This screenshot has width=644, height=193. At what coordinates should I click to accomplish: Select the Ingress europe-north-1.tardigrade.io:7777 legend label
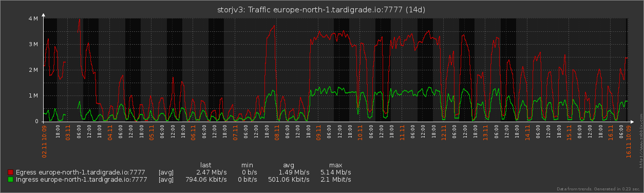point(82,180)
